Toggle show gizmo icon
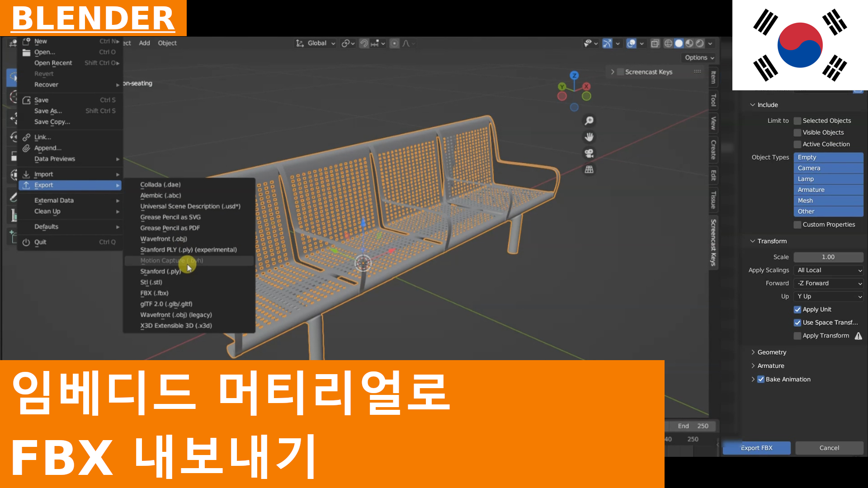868x488 pixels. click(607, 43)
